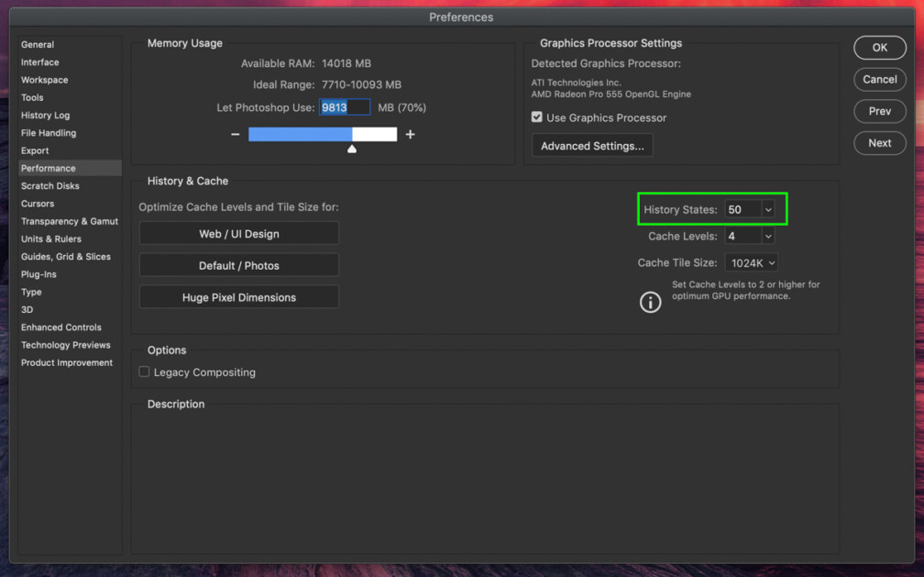Click the Cancel button
This screenshot has width=924, height=577.
pyautogui.click(x=879, y=80)
